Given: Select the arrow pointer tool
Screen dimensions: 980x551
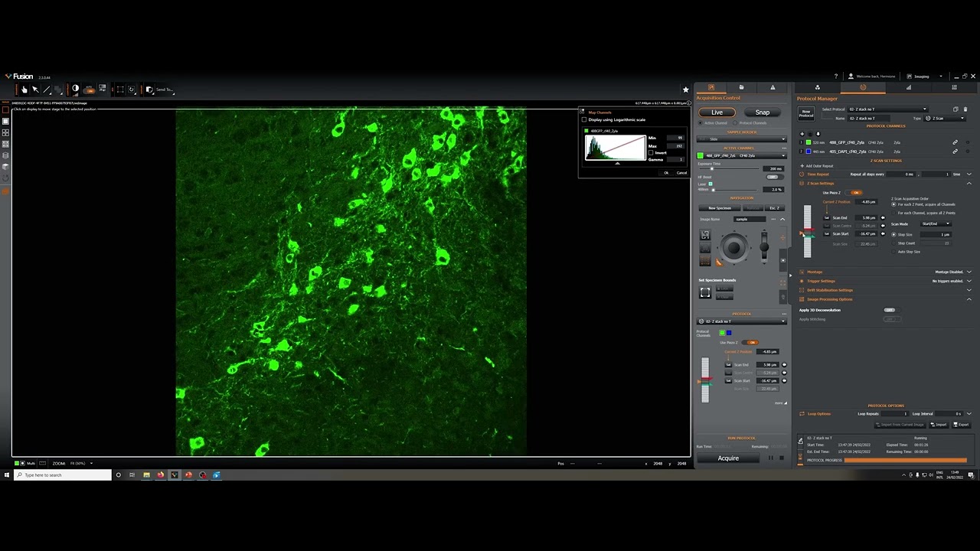Looking at the screenshot, I should (x=35, y=90).
